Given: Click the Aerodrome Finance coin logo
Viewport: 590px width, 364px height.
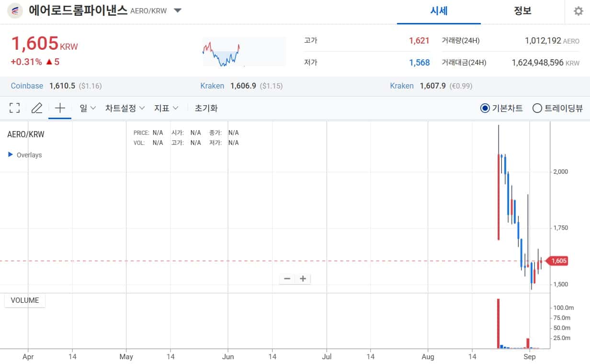Looking at the screenshot, I should [x=15, y=11].
